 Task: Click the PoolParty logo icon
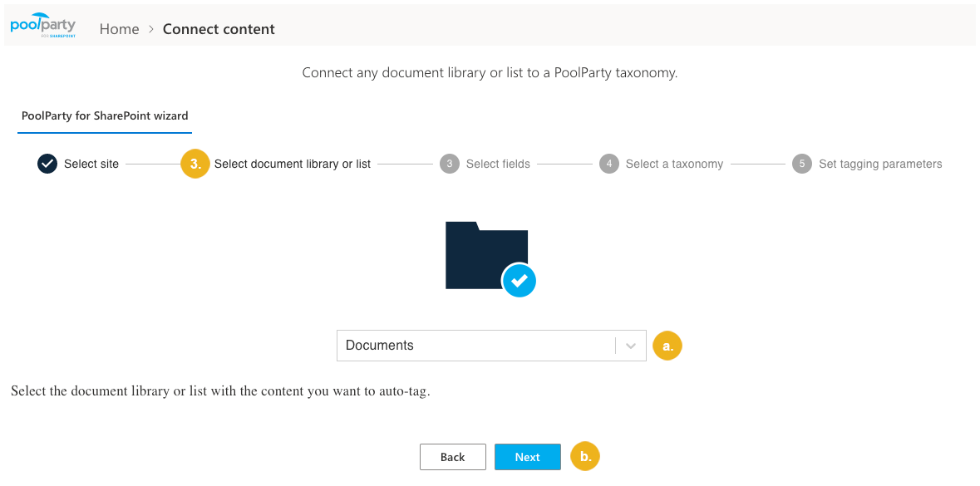coord(42,26)
